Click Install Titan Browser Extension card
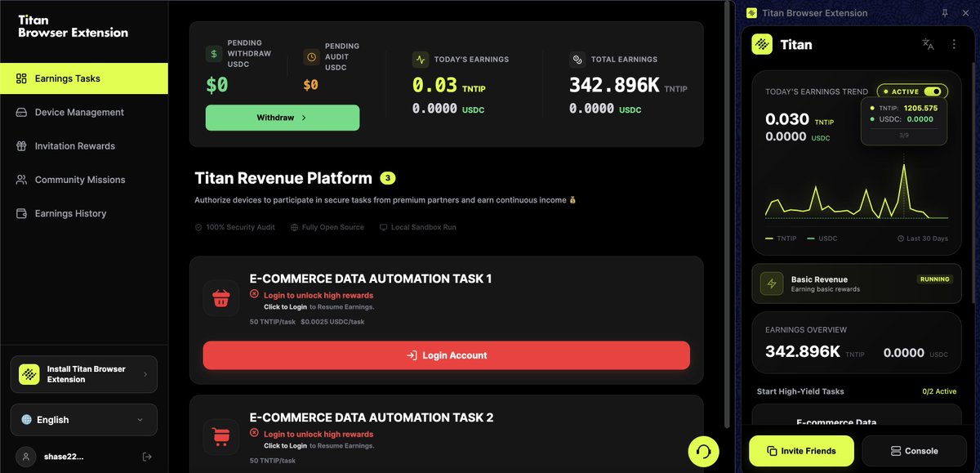Screen dimensions: 980x473 tap(84, 374)
